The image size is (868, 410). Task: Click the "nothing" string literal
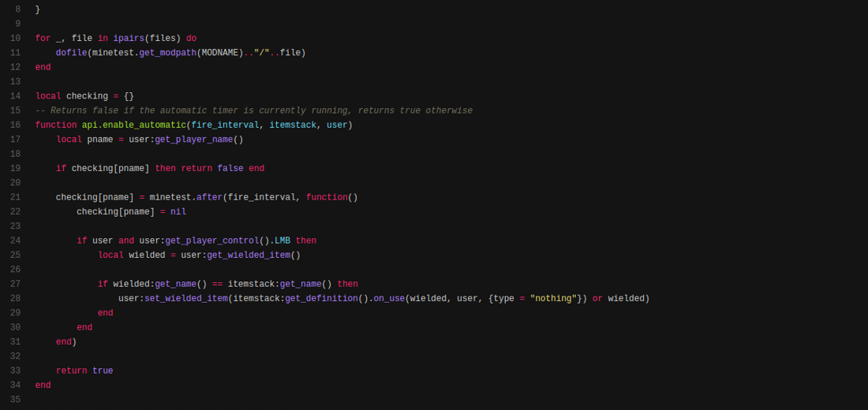tap(553, 299)
